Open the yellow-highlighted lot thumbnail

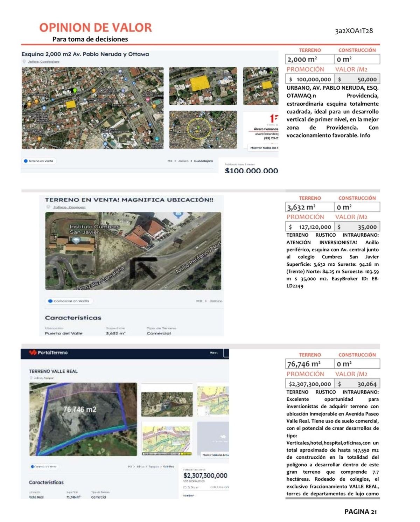(x=203, y=86)
